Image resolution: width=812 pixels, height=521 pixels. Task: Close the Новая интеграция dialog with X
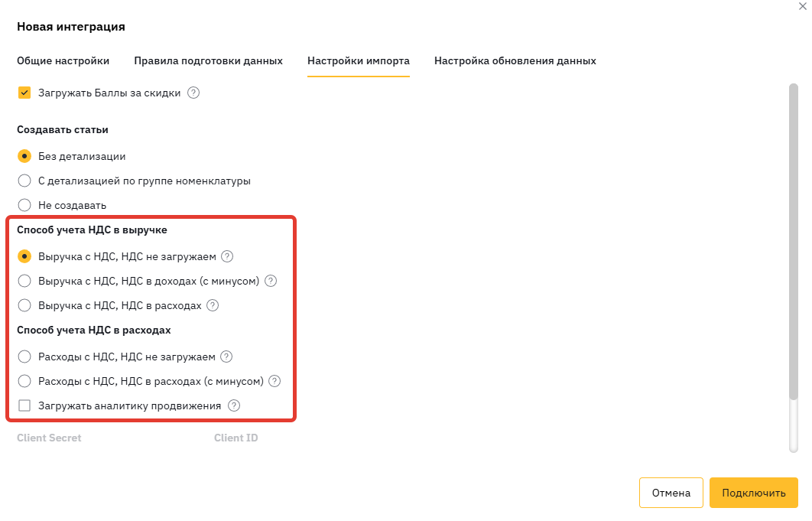pos(803,6)
